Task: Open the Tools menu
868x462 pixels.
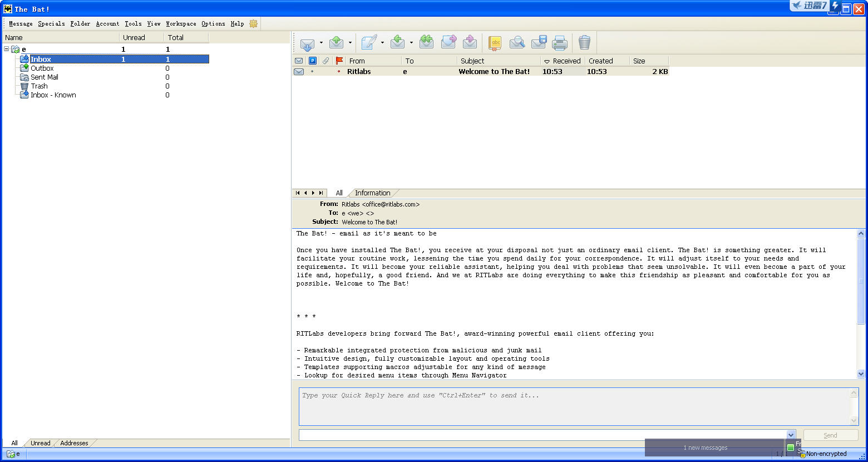Action: (x=133, y=23)
